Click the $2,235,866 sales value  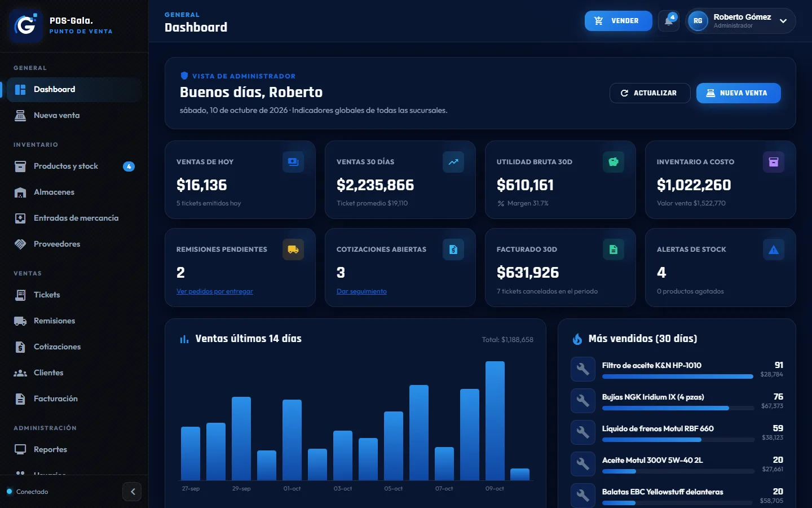(376, 185)
